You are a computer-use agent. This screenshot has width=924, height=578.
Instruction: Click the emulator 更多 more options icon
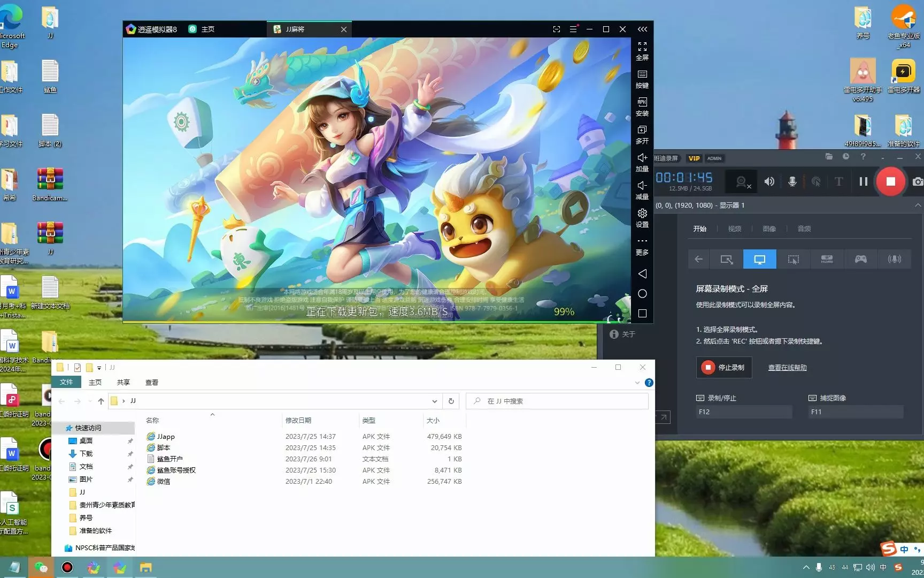(x=642, y=241)
